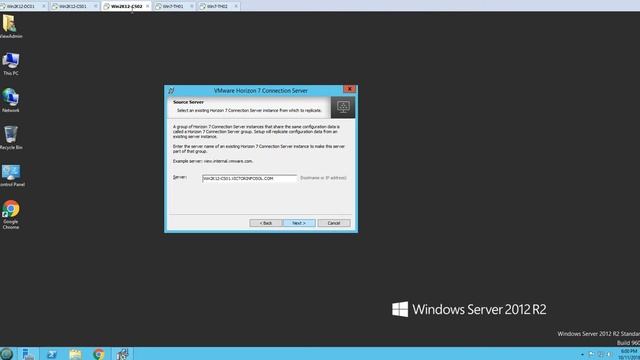Screen dimensions: 640x360
Task: Open the Control Panel desktop icon
Action: pos(11,175)
